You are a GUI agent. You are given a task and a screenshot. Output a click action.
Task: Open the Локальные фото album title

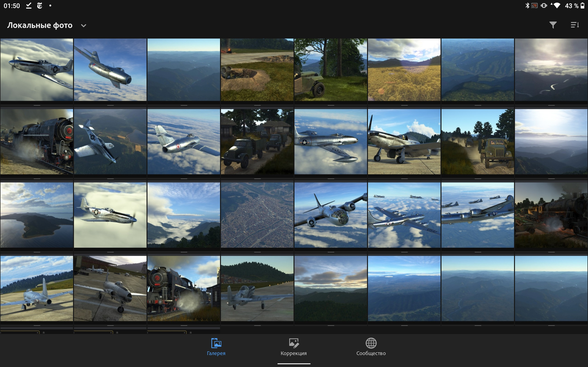click(x=40, y=25)
